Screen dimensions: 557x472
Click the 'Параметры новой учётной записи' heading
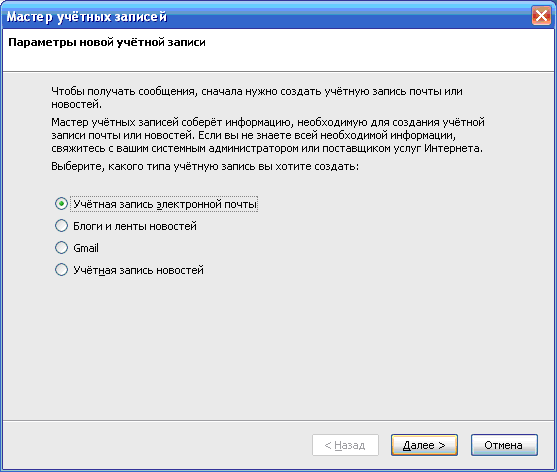107,42
